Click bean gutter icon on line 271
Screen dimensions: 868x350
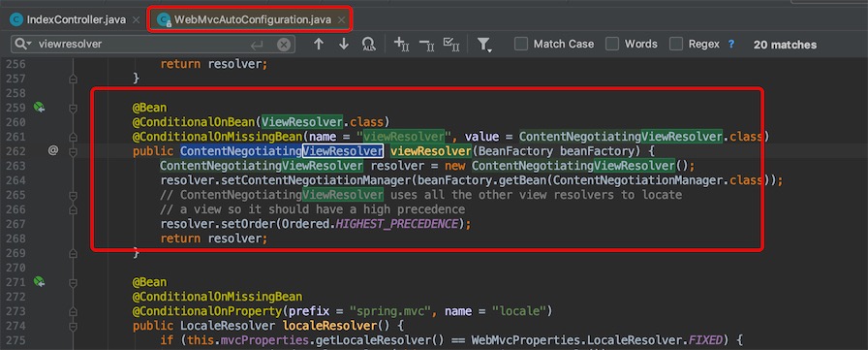(39, 282)
